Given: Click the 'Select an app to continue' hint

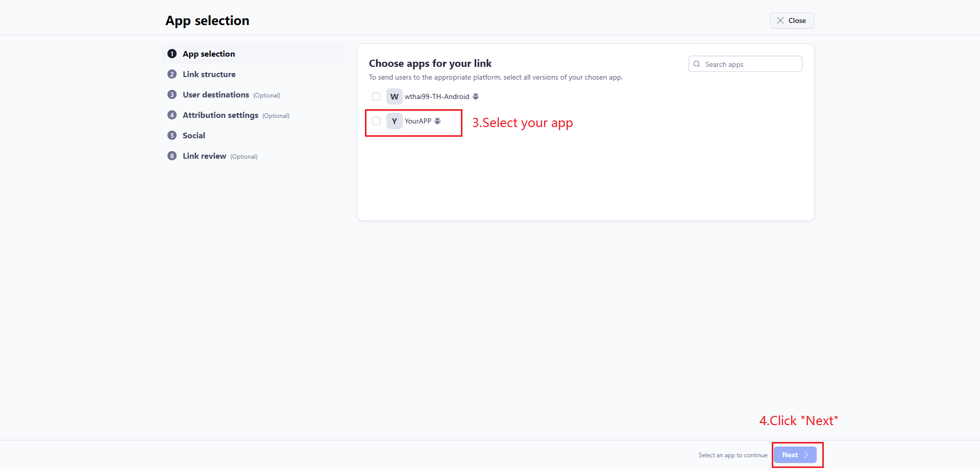Looking at the screenshot, I should pyautogui.click(x=733, y=455).
